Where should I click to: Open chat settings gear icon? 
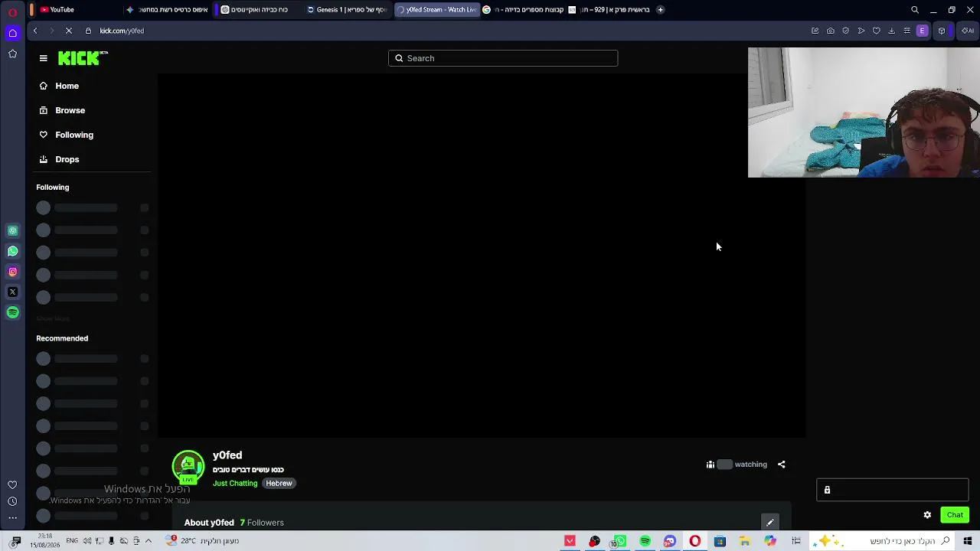(x=927, y=515)
